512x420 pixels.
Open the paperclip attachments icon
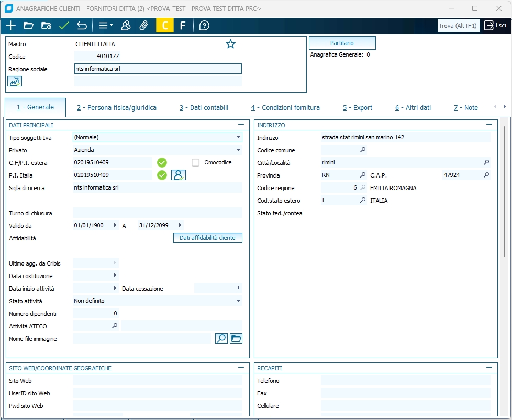click(143, 26)
